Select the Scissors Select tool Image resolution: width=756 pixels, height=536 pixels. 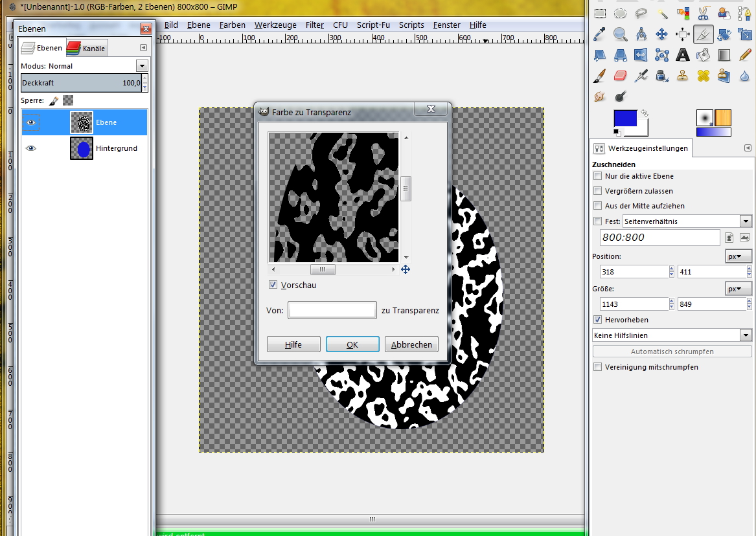(x=704, y=14)
